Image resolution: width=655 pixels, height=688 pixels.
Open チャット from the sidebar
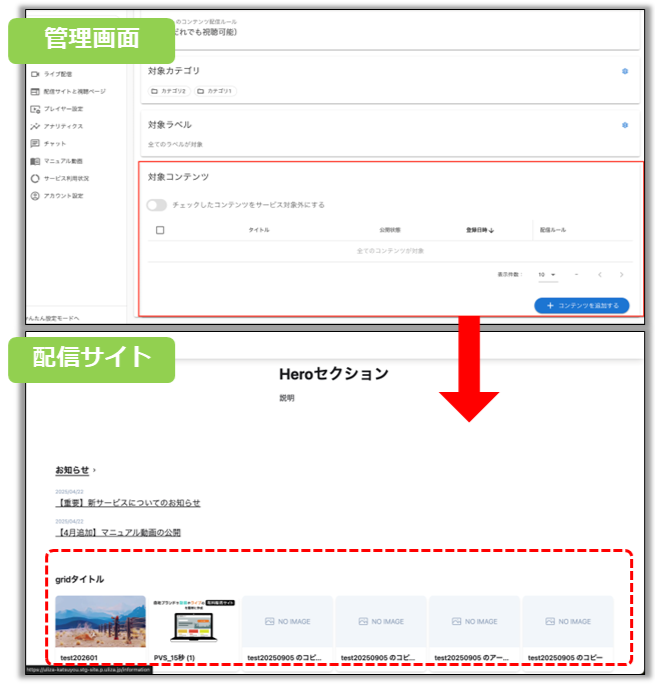point(54,143)
